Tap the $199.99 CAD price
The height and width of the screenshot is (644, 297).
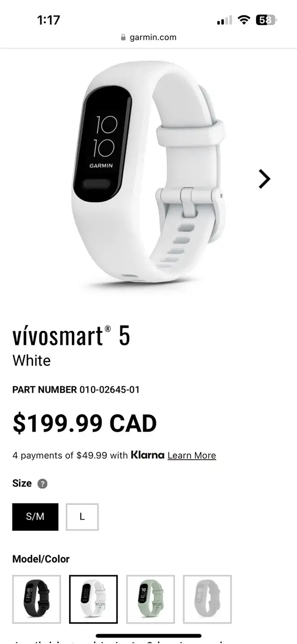pyautogui.click(x=84, y=423)
